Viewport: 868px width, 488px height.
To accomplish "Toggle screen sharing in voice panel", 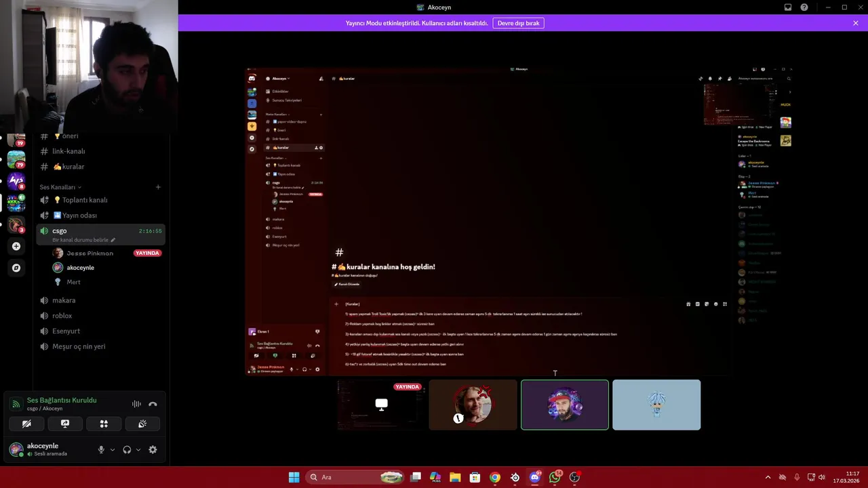I will 65,424.
